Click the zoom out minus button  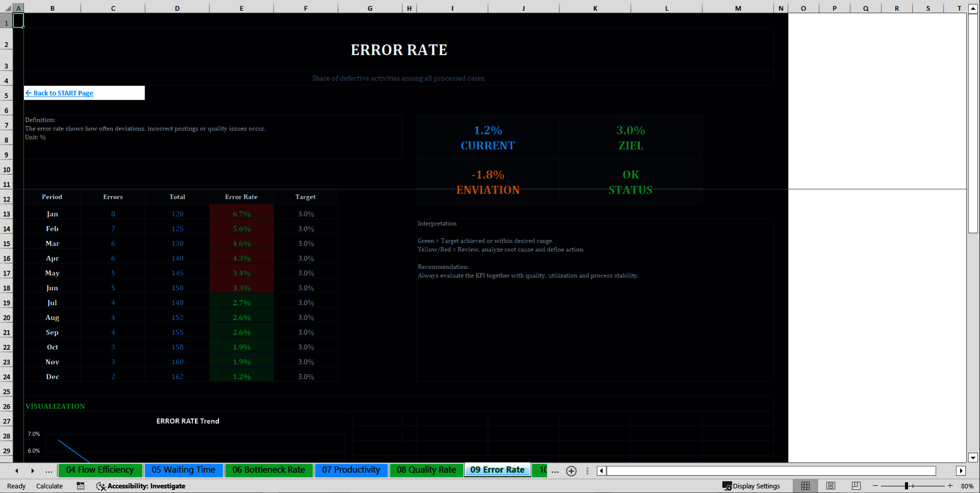[875, 486]
